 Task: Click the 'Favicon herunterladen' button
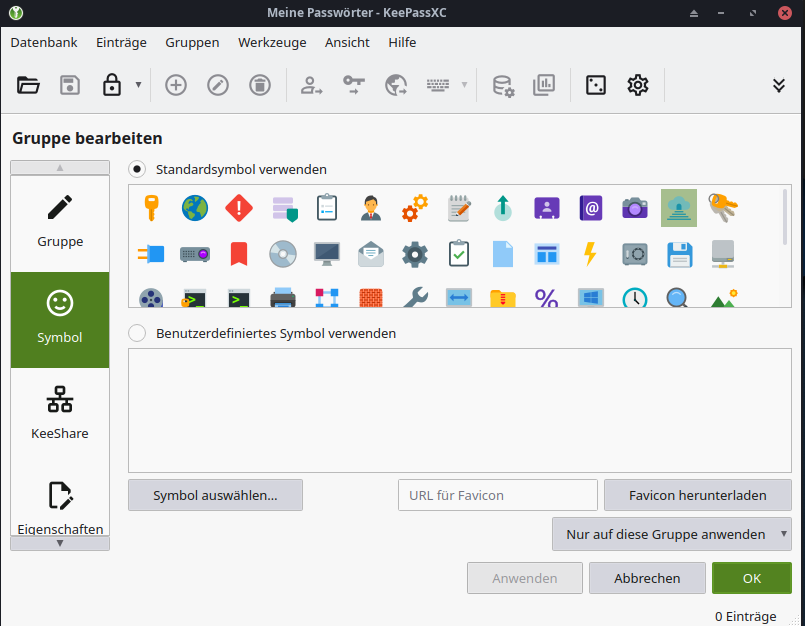697,495
